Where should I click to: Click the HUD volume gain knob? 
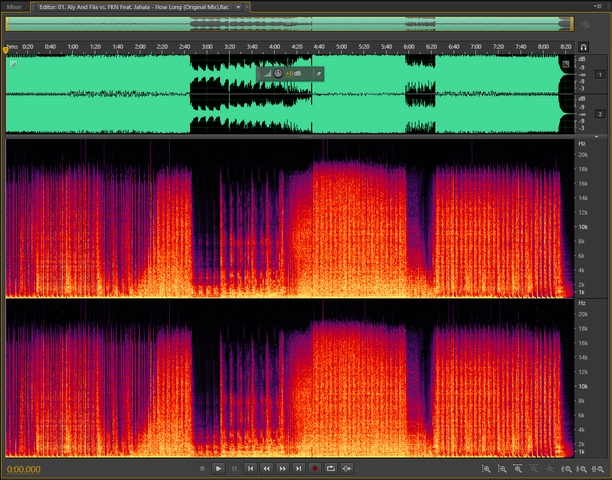coord(277,74)
